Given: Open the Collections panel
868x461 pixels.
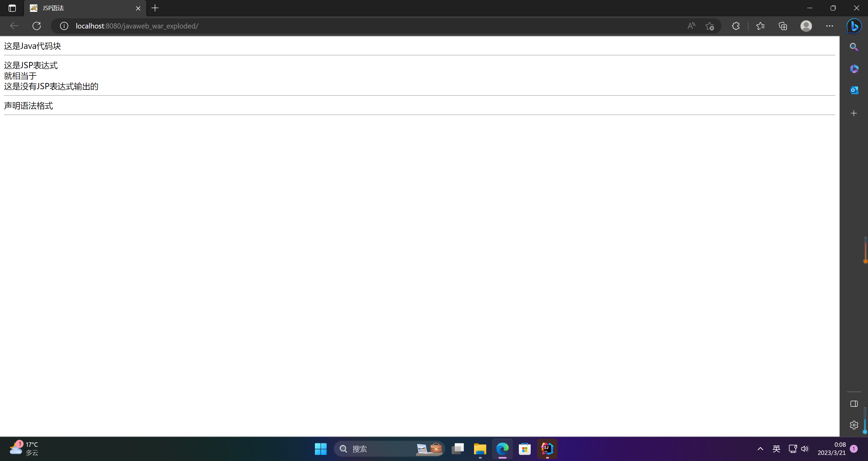Looking at the screenshot, I should pyautogui.click(x=783, y=26).
